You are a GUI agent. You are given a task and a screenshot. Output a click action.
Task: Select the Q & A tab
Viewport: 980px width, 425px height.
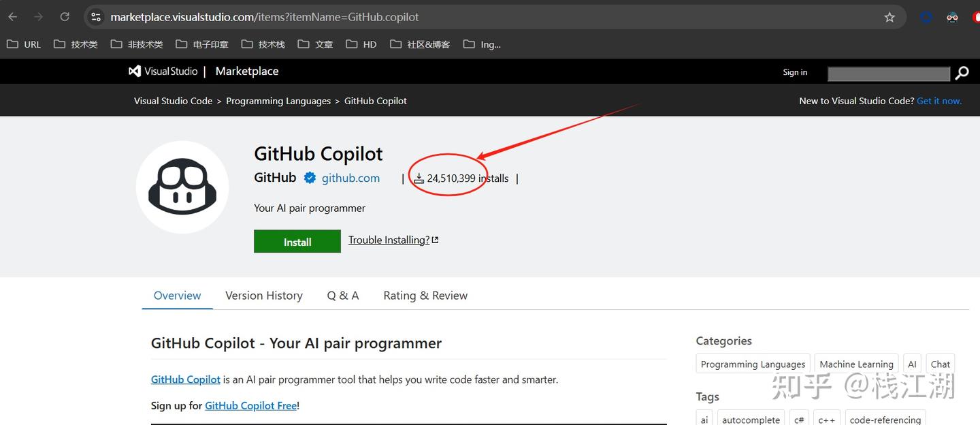(x=342, y=295)
